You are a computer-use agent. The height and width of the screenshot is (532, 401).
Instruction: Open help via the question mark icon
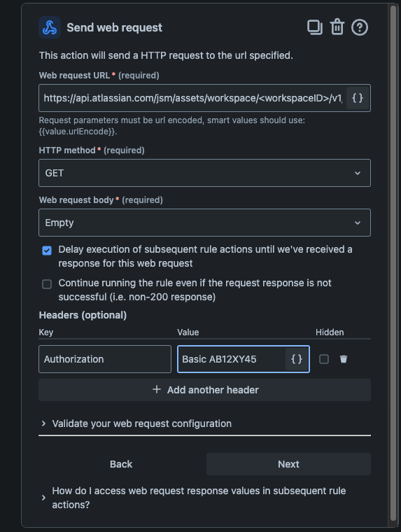[360, 27]
